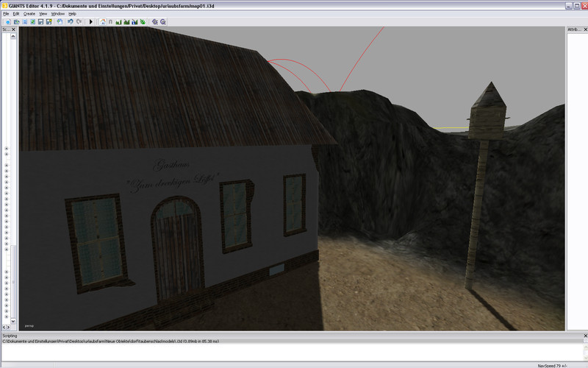
Task: Open the Window menu
Action: click(58, 13)
